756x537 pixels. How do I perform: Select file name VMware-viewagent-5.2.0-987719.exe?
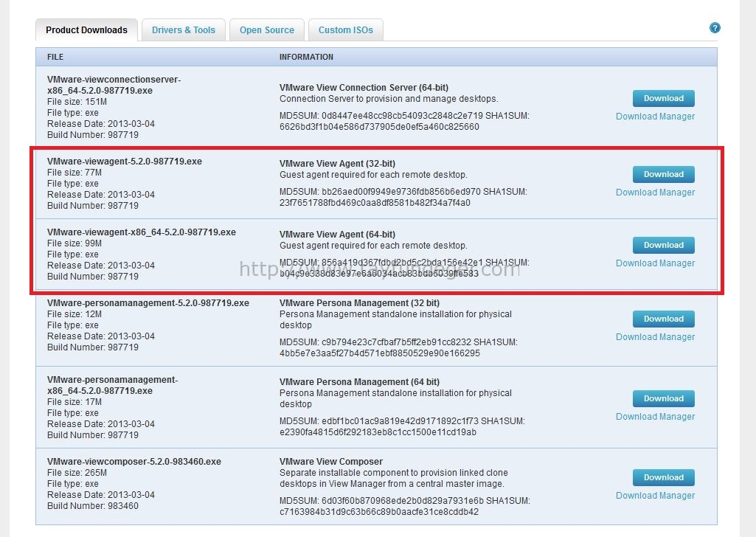[x=125, y=162]
